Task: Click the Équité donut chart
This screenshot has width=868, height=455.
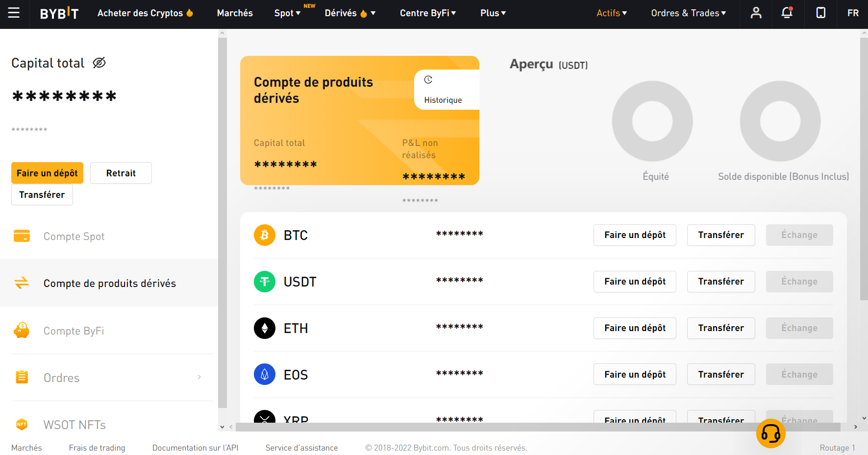Action: pos(652,121)
